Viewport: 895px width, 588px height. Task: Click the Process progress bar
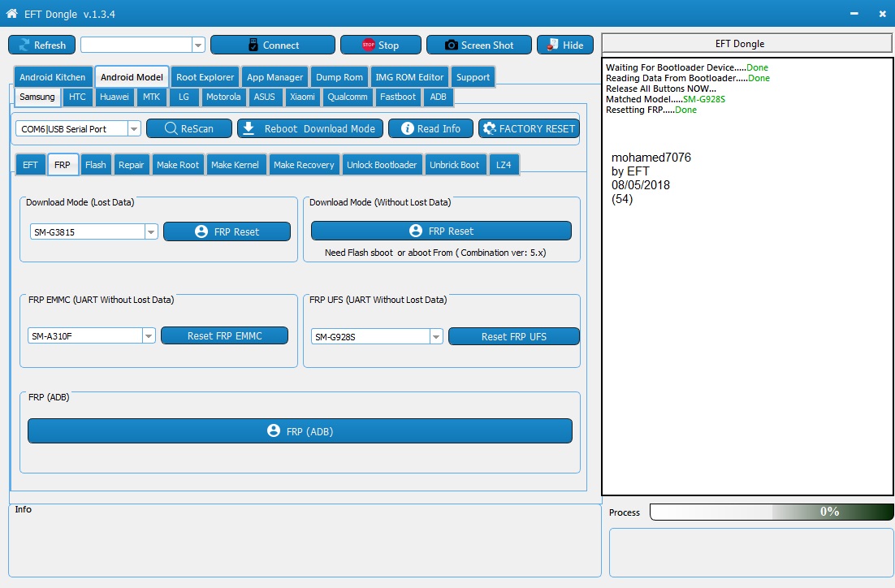[x=771, y=512]
